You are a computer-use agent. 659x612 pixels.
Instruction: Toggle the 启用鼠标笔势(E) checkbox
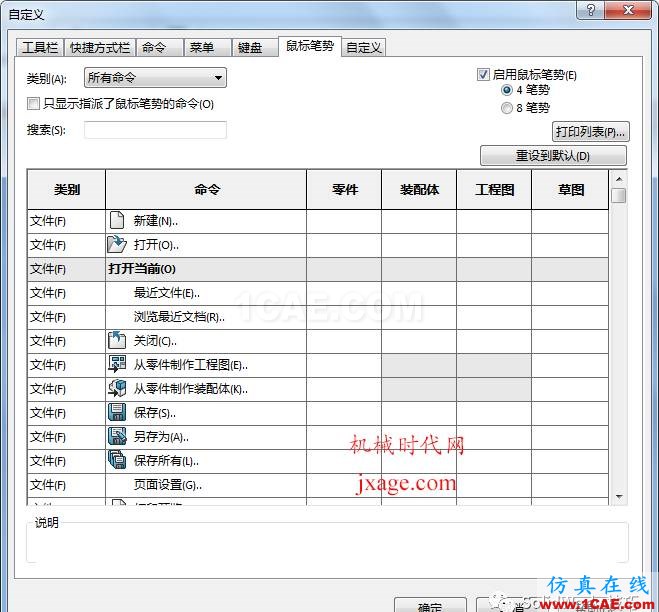(483, 75)
